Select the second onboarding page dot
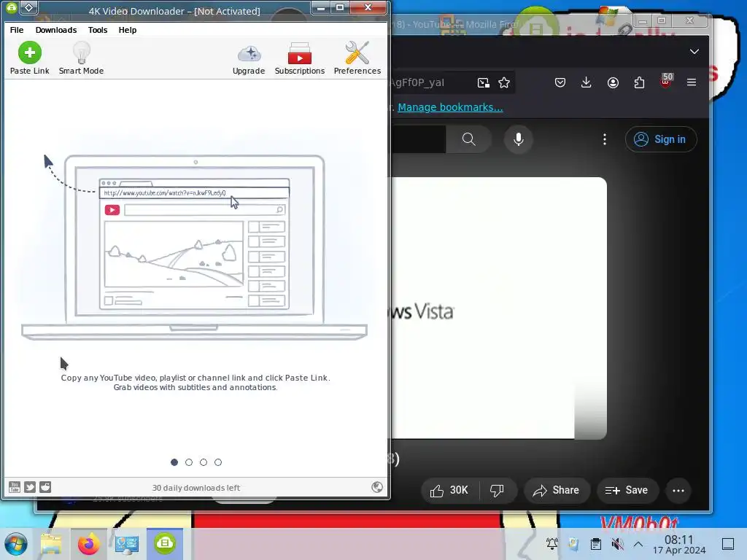 (x=189, y=462)
